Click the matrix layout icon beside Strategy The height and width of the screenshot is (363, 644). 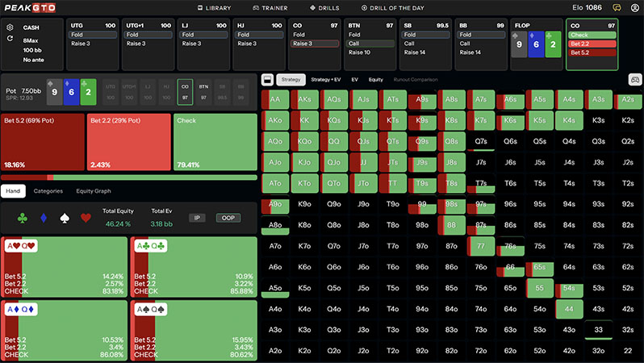point(267,80)
